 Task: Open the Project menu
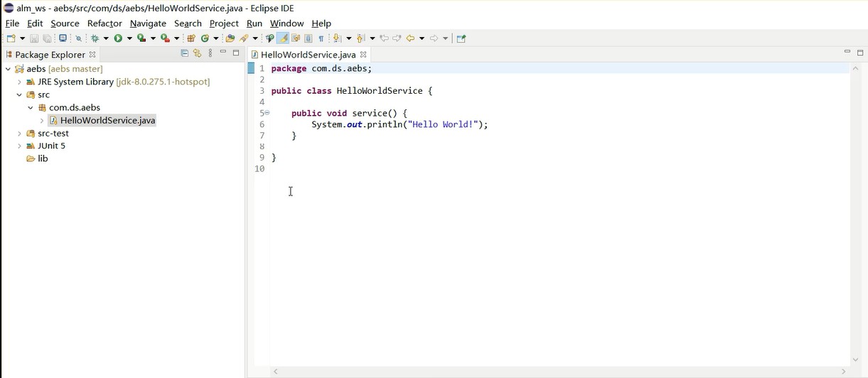click(x=224, y=23)
